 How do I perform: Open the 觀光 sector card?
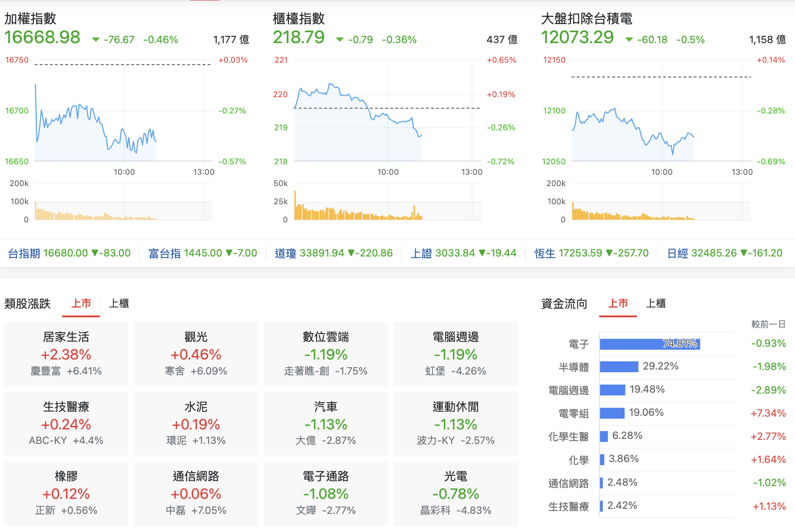[196, 354]
